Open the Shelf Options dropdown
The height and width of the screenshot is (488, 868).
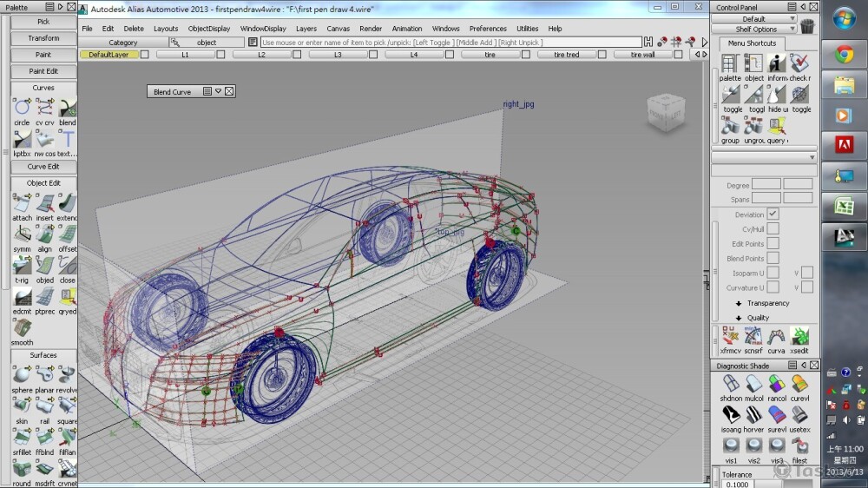coord(757,30)
